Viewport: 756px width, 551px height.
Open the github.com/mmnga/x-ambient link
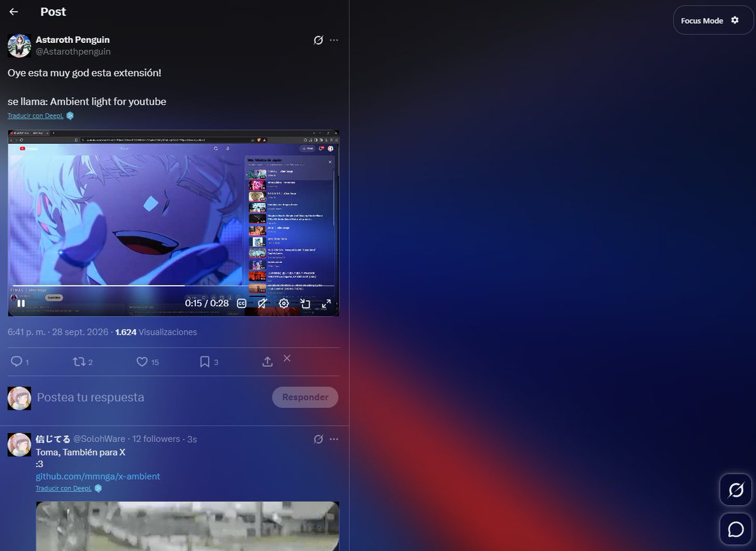click(98, 476)
